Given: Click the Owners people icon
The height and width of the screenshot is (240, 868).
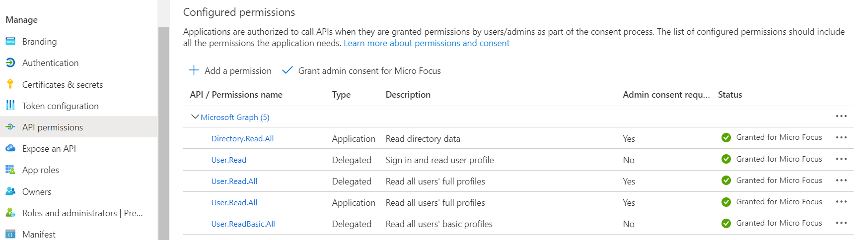Looking at the screenshot, I should coord(10,191).
